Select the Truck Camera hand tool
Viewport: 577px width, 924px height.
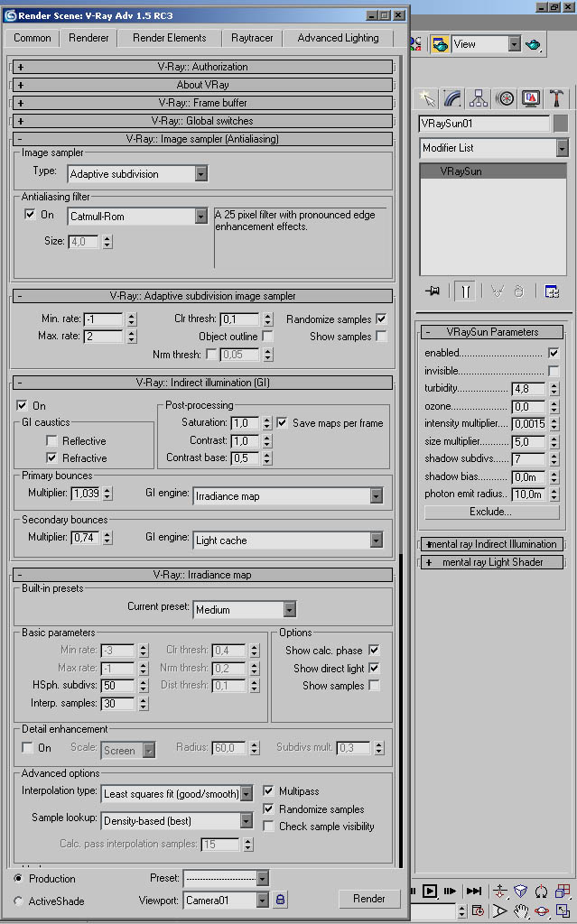520,911
